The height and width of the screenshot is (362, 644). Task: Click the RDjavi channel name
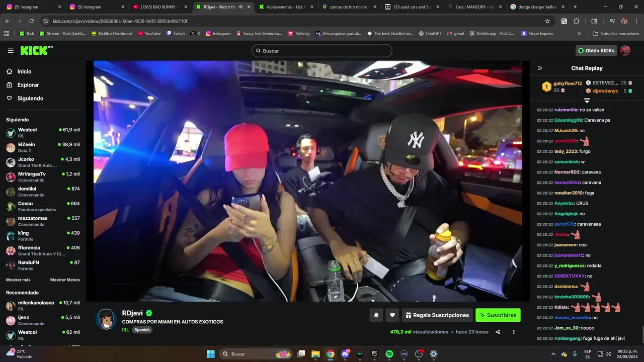click(132, 313)
